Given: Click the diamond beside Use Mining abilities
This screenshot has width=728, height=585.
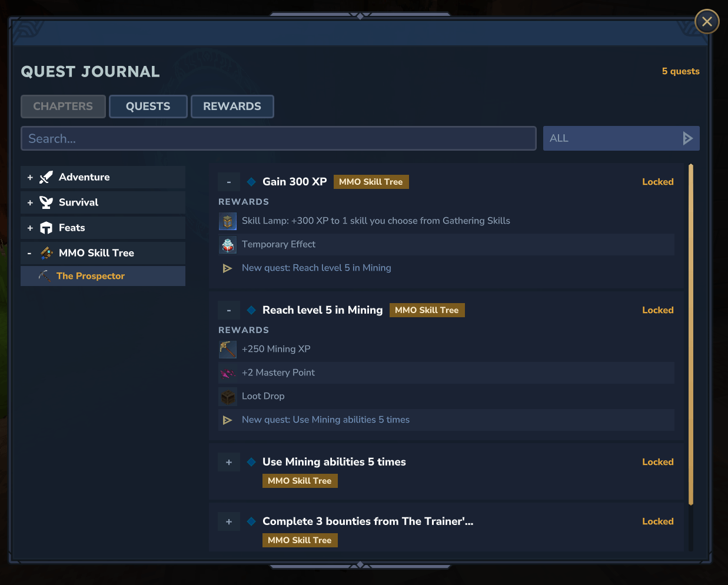Looking at the screenshot, I should click(x=251, y=462).
